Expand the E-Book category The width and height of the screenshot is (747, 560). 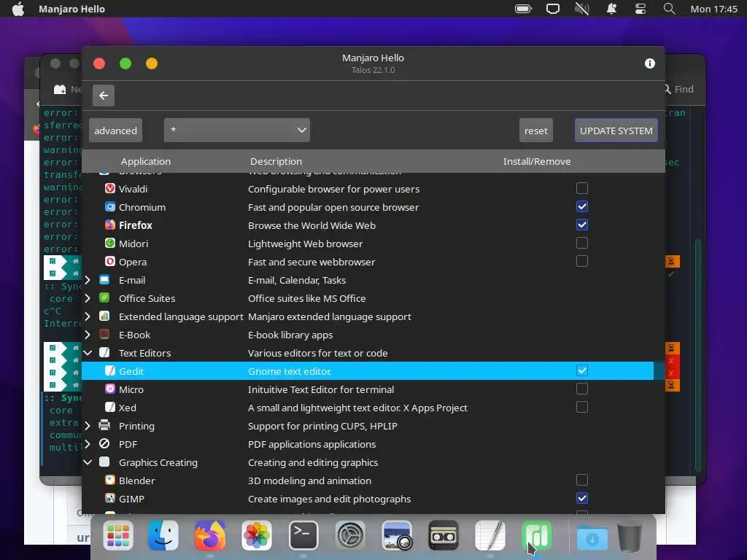point(88,335)
